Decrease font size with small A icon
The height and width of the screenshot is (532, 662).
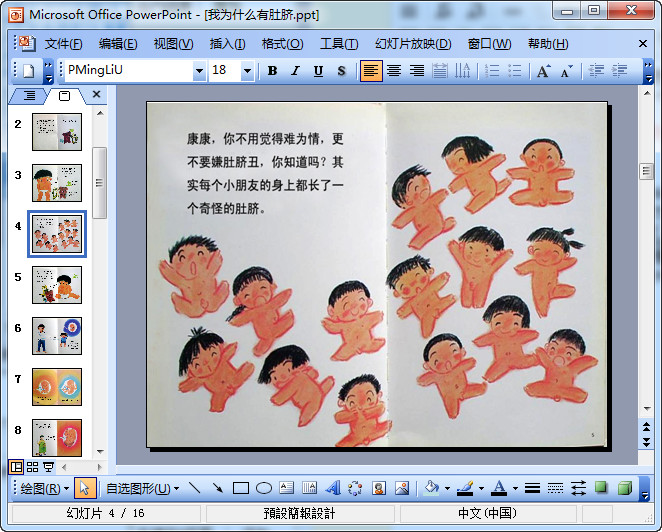(567, 71)
